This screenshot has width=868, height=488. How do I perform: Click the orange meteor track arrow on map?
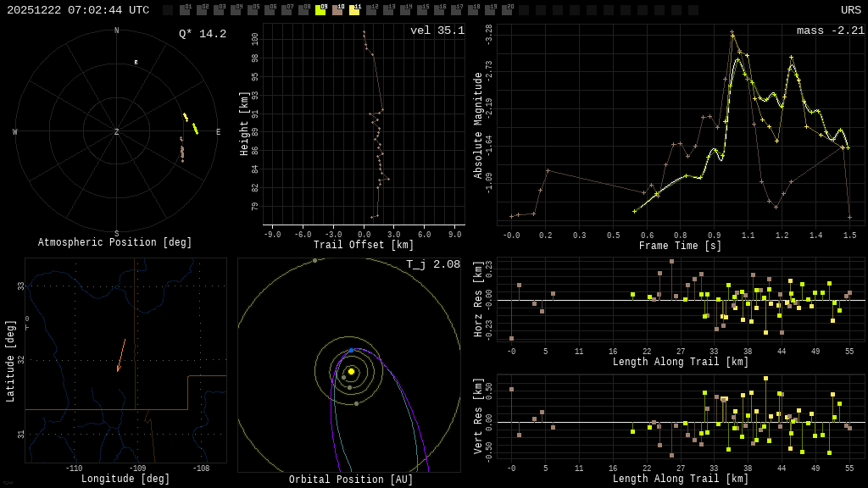point(121,355)
